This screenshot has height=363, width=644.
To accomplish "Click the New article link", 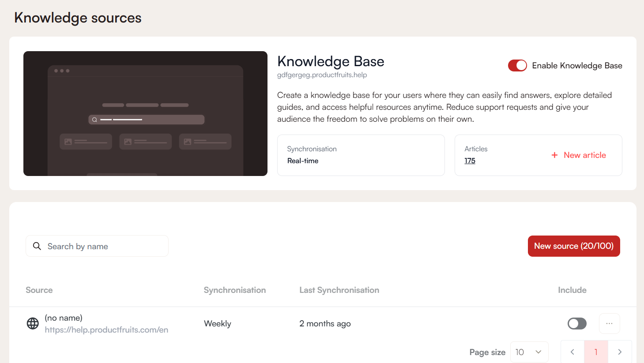I will click(584, 155).
